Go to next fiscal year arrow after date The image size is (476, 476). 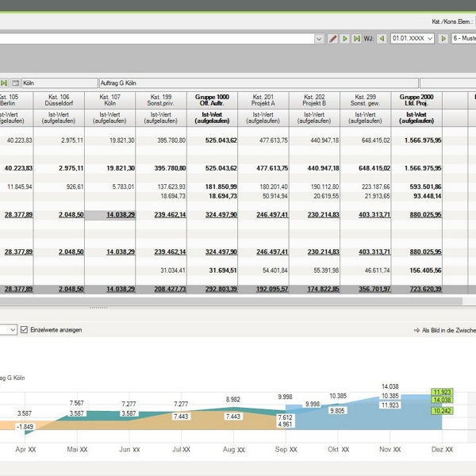pos(443,38)
